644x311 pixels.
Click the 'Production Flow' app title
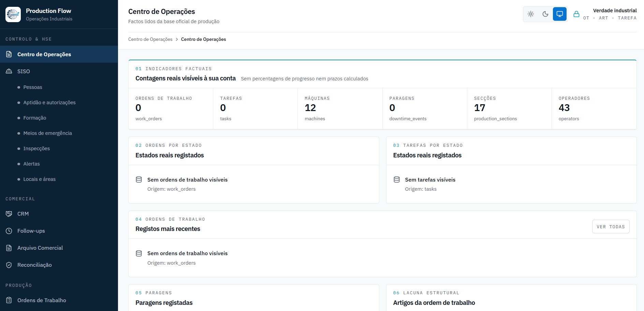click(x=48, y=11)
